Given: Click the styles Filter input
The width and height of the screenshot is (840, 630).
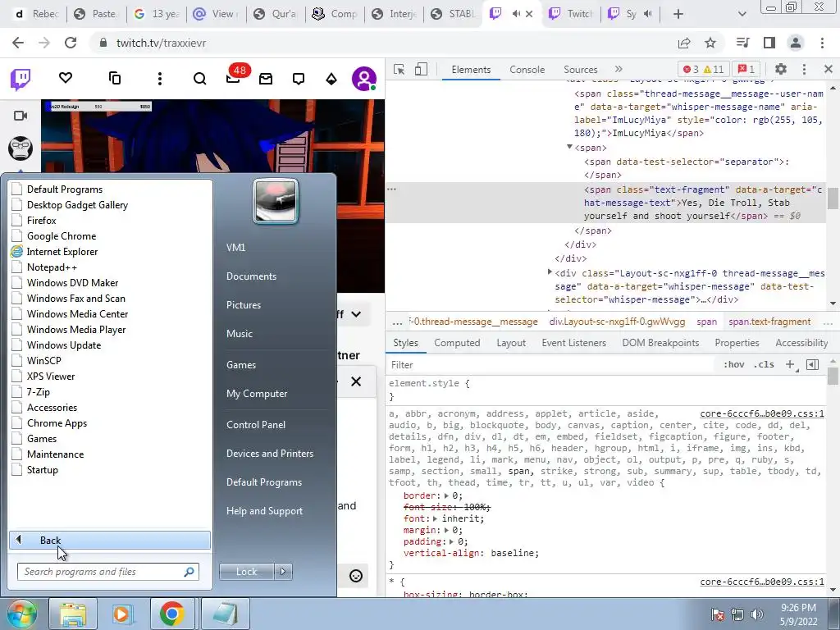Looking at the screenshot, I should (x=551, y=365).
